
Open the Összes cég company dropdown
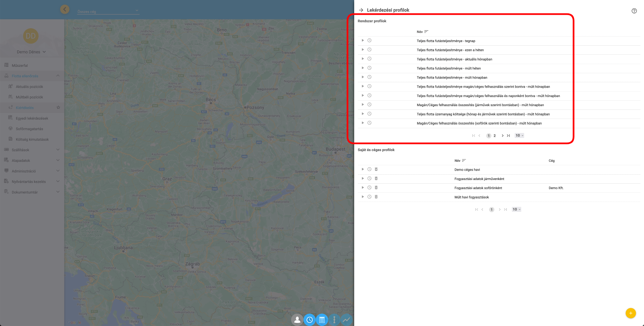click(108, 11)
